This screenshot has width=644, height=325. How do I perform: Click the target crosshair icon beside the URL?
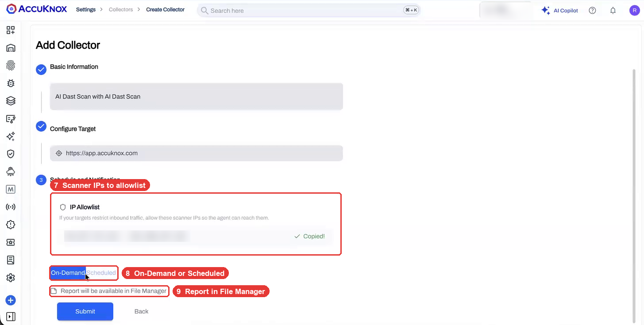[59, 153]
